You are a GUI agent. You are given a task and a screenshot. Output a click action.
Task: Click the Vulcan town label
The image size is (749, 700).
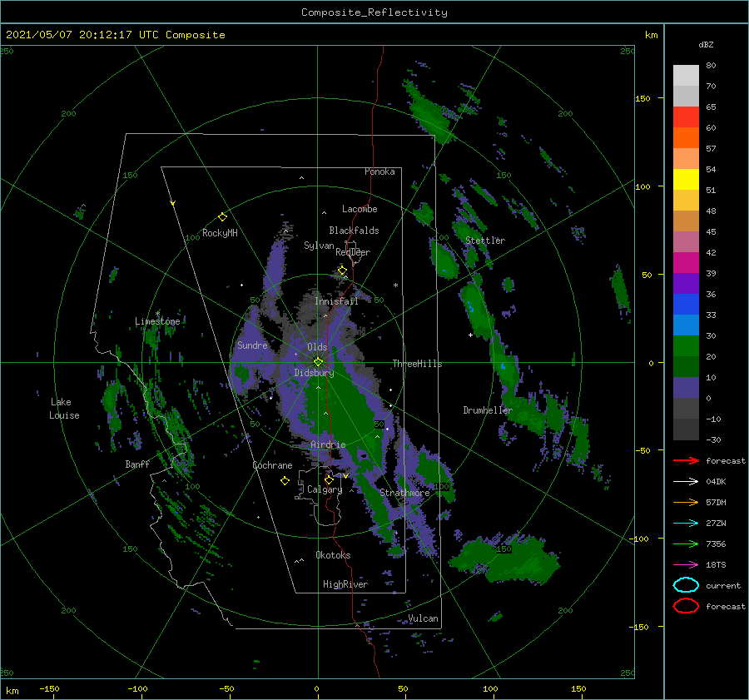(424, 618)
